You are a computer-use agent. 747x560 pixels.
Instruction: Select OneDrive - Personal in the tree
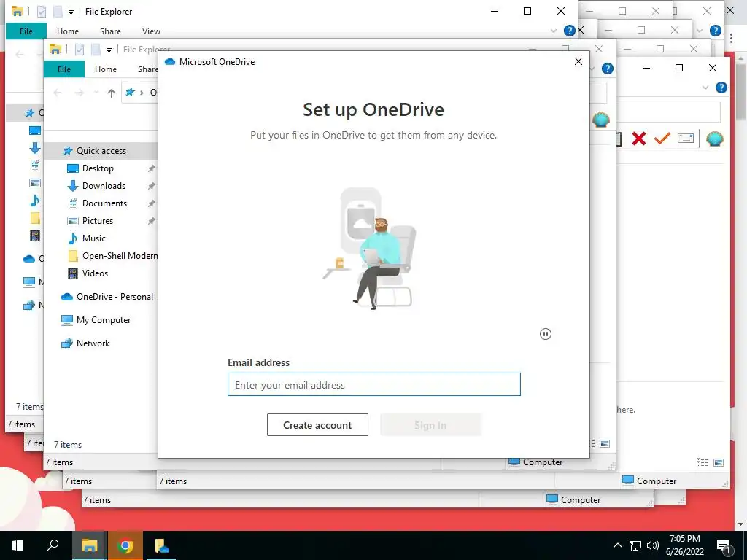[x=115, y=296]
